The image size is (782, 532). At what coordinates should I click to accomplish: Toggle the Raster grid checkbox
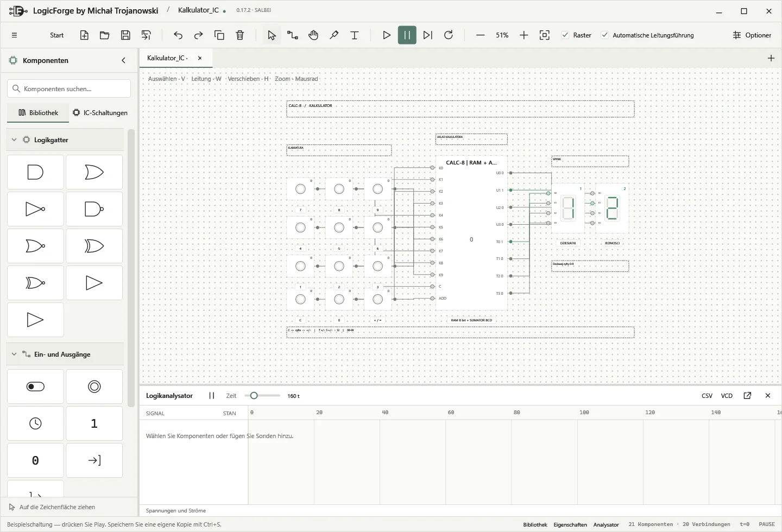pos(565,35)
